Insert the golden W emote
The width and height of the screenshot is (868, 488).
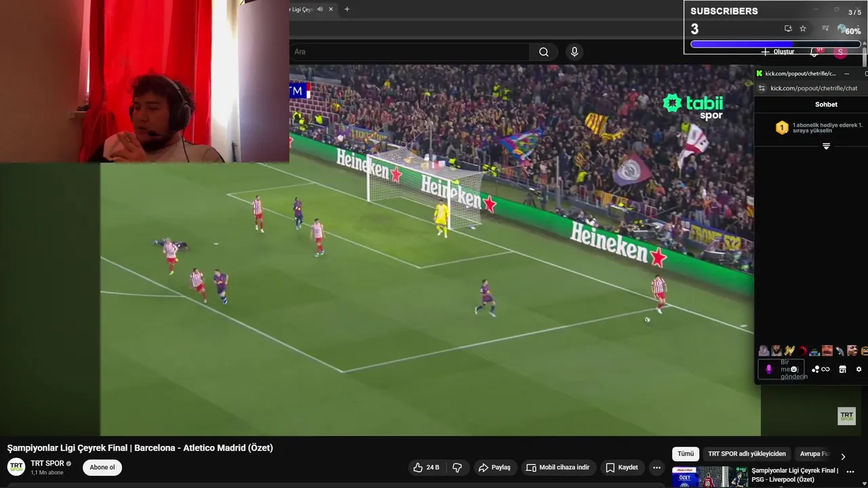pyautogui.click(x=789, y=350)
